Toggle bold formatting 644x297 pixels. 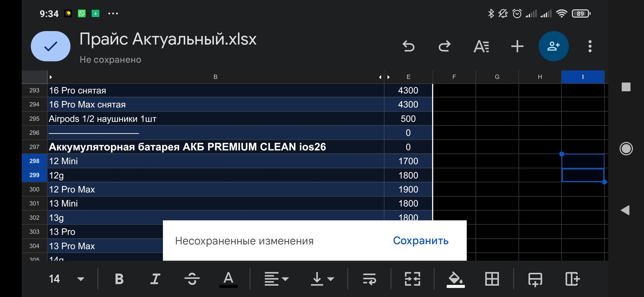(x=119, y=279)
